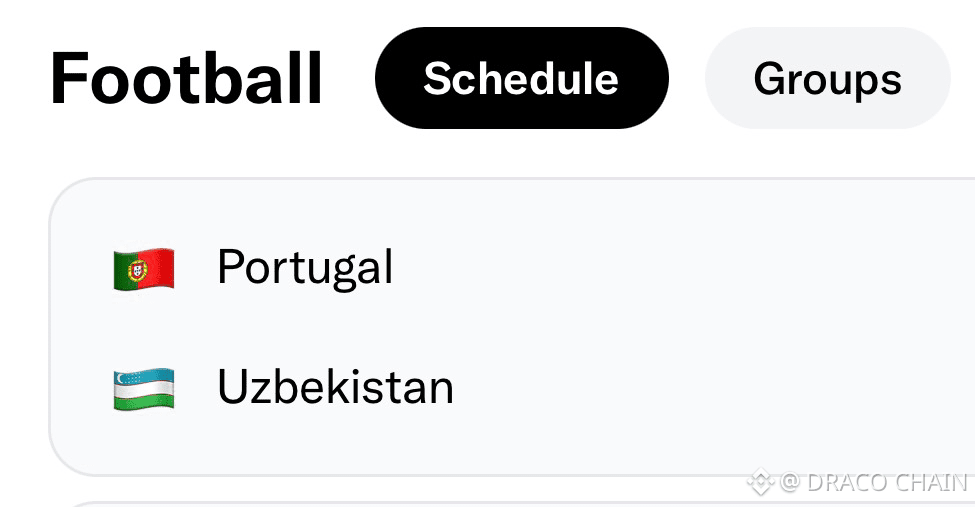The height and width of the screenshot is (507, 975).
Task: Tap the blue, white, green Uzbekistan flag
Action: click(x=144, y=388)
